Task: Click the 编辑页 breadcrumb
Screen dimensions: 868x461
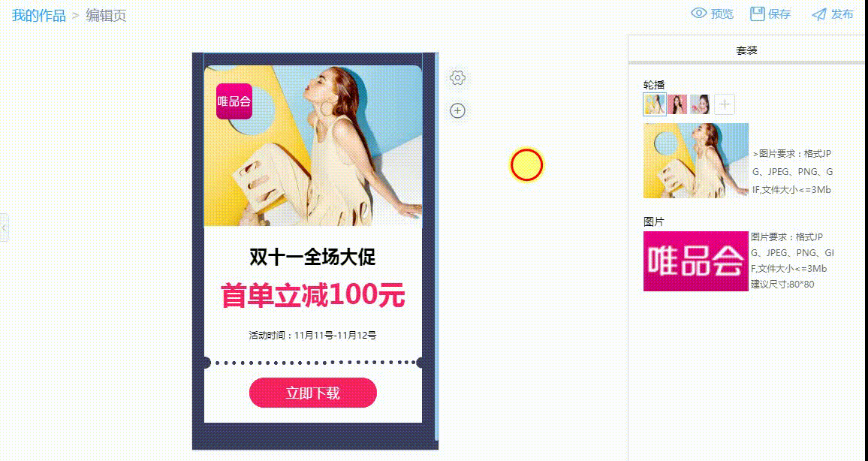Action: click(106, 15)
